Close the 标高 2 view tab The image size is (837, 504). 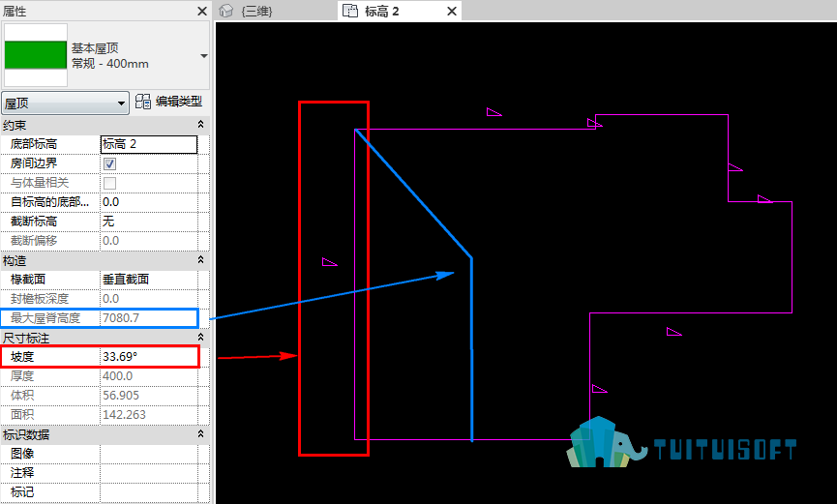pyautogui.click(x=452, y=12)
